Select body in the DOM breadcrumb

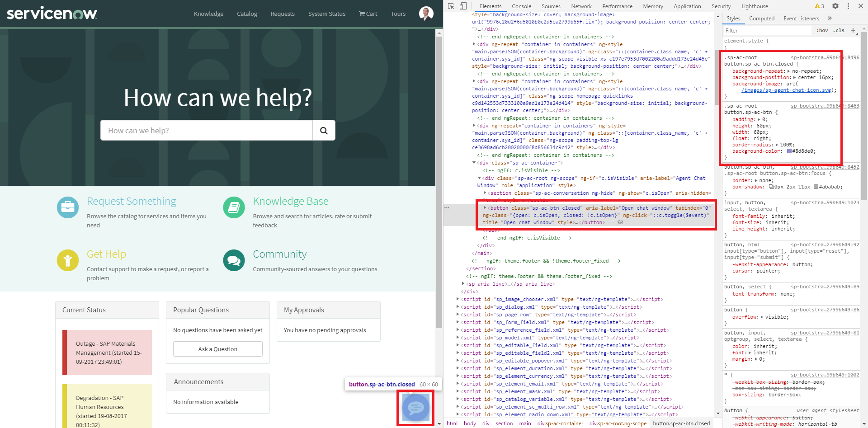[x=470, y=423]
